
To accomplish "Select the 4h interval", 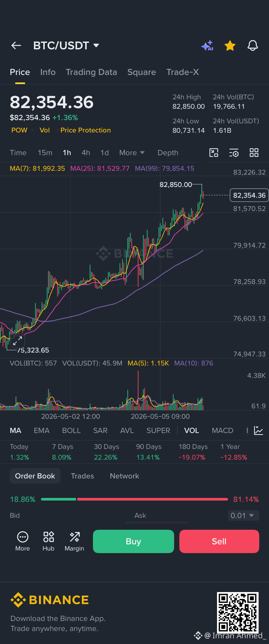I will point(86,153).
